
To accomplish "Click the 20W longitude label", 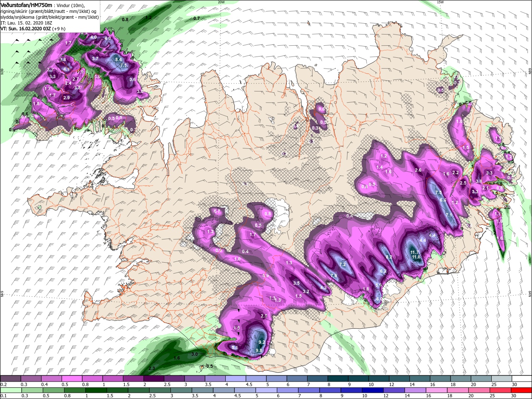I will tap(221, 2).
